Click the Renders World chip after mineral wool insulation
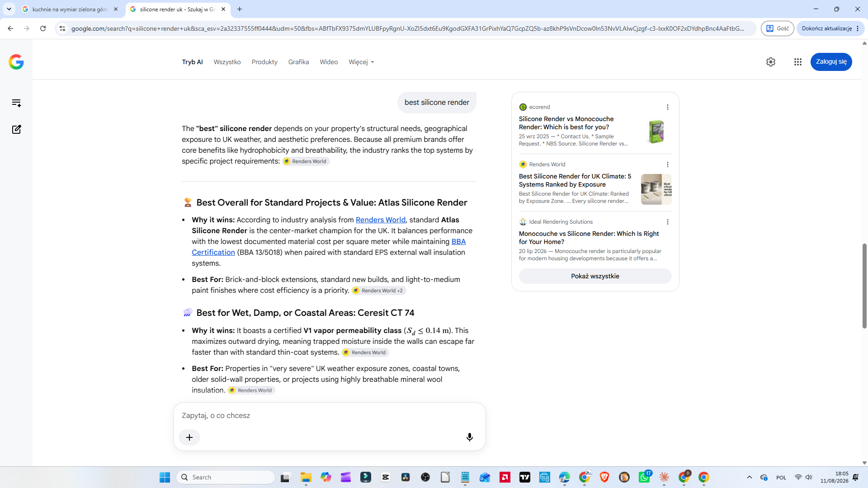This screenshot has height=488, width=868. pos(251,390)
